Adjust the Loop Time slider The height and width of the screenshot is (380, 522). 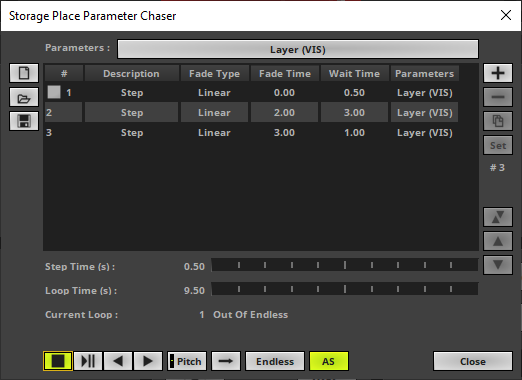pyautogui.click(x=345, y=289)
